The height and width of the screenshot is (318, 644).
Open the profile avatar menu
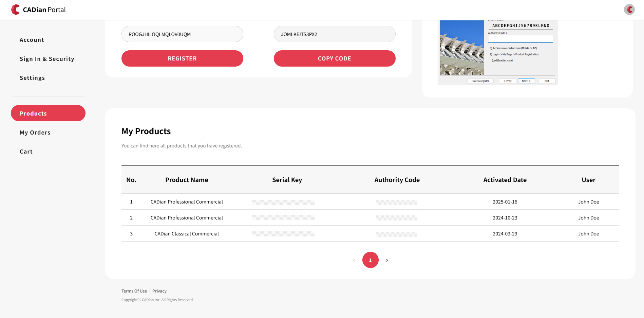click(x=629, y=10)
